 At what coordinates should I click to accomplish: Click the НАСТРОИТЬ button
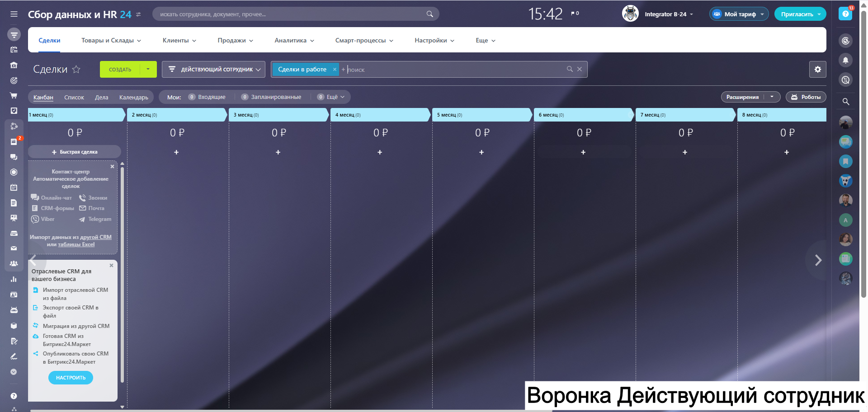tap(71, 378)
